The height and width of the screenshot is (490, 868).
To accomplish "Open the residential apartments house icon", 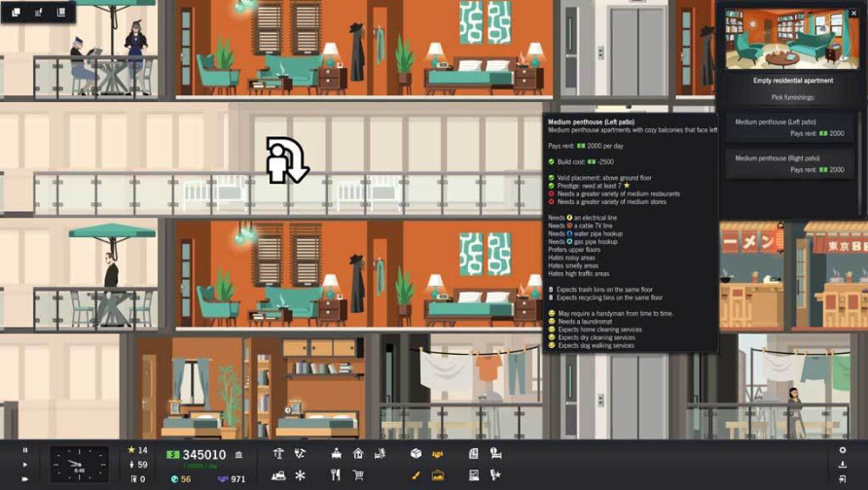I will (x=358, y=453).
